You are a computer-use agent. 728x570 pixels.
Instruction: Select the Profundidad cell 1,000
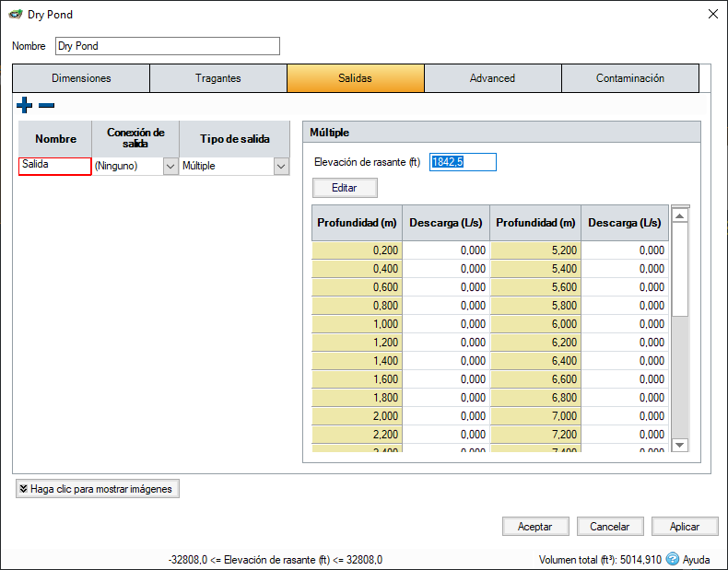(357, 324)
